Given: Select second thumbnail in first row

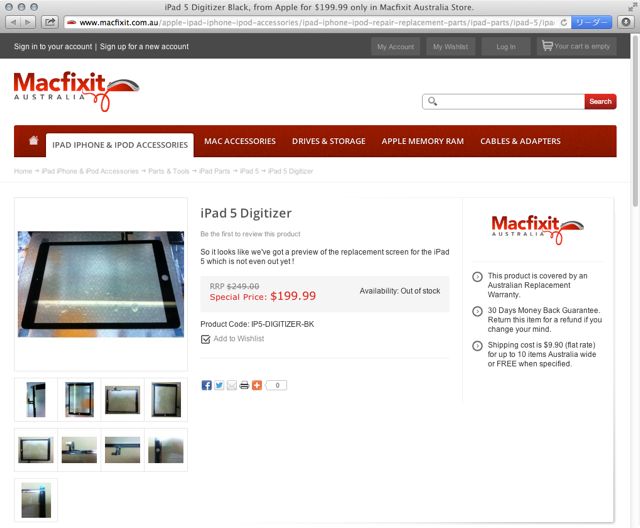Looking at the screenshot, I should pyautogui.click(x=79, y=399).
